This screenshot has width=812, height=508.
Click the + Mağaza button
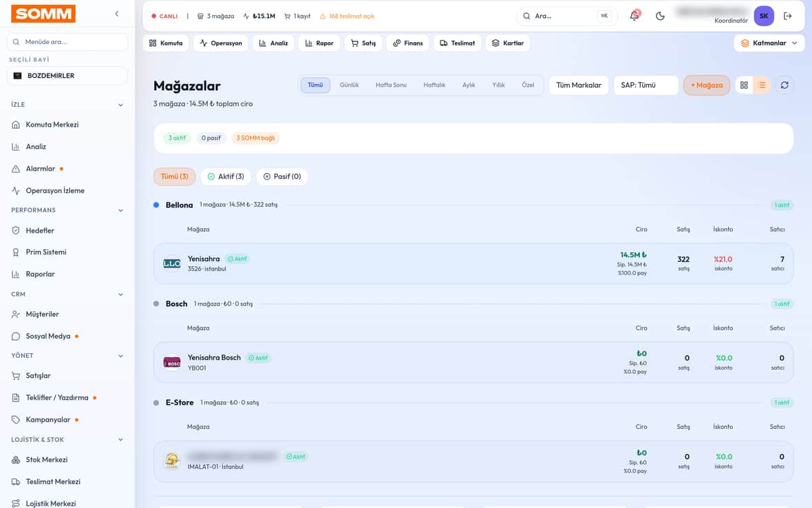(706, 85)
